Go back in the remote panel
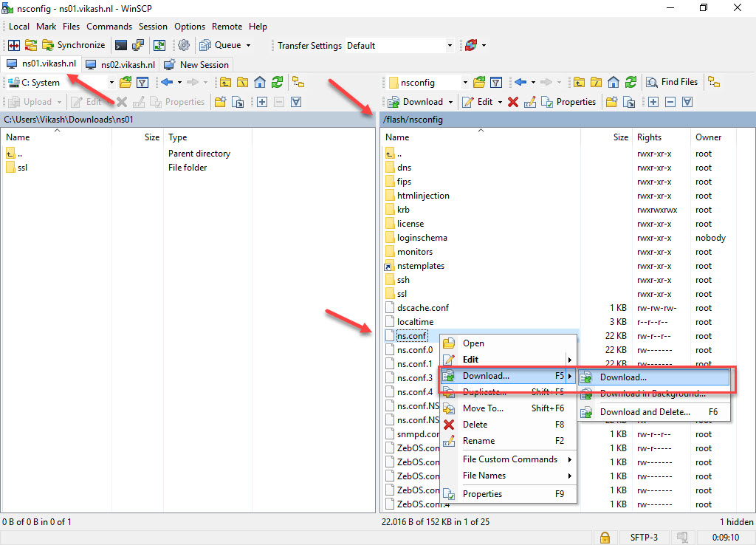756x545 pixels. (520, 83)
